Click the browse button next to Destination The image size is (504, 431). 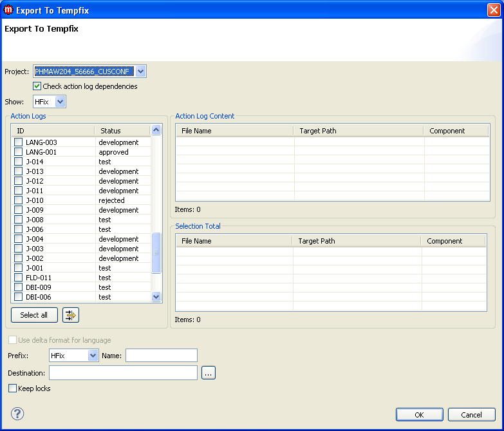[x=208, y=372]
